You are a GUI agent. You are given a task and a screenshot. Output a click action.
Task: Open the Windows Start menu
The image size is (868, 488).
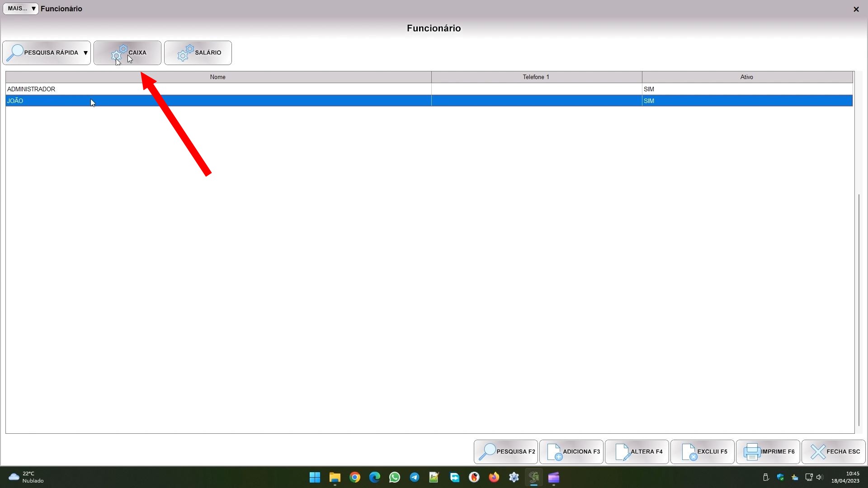(x=315, y=477)
